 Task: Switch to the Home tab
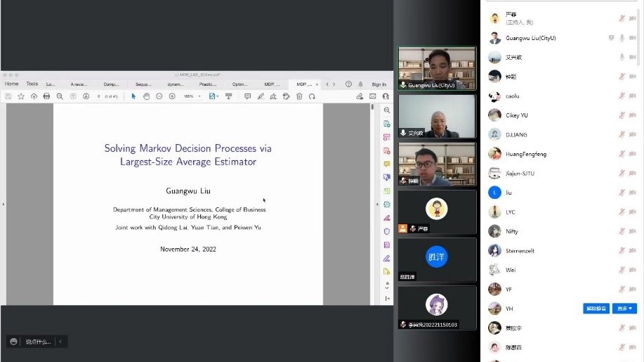tap(12, 84)
